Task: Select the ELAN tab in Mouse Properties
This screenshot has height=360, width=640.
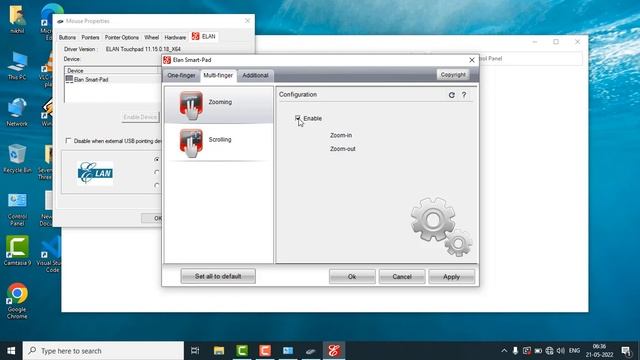Action: tap(204, 36)
